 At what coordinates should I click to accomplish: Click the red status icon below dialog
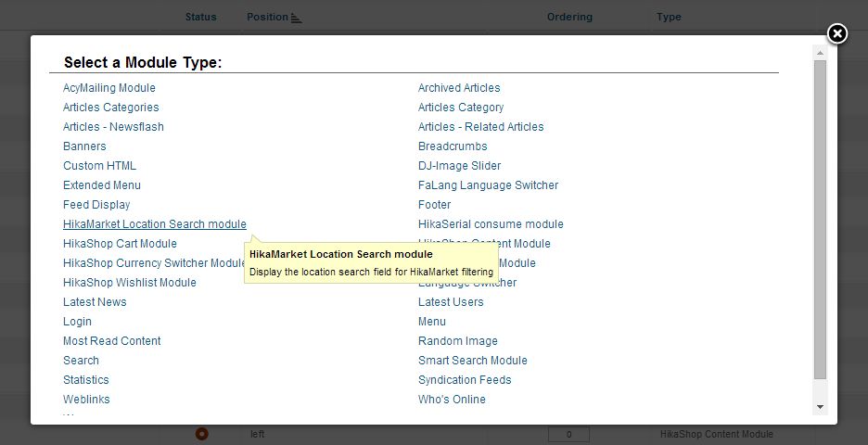(201, 434)
